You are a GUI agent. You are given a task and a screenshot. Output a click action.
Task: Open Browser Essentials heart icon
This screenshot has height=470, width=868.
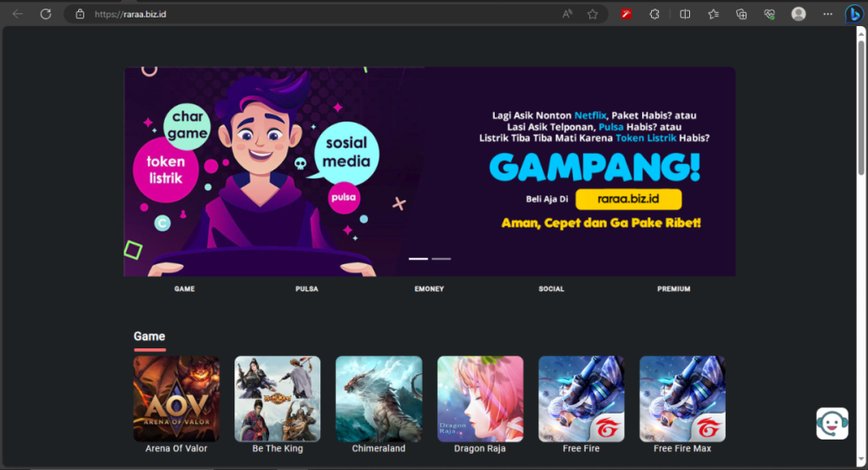(x=769, y=14)
